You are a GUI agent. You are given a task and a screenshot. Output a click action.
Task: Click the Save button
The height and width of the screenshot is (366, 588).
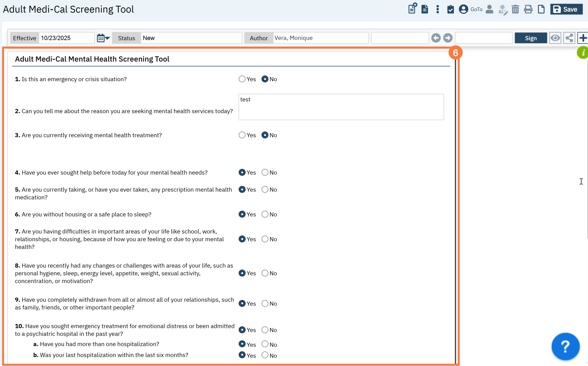(x=566, y=9)
